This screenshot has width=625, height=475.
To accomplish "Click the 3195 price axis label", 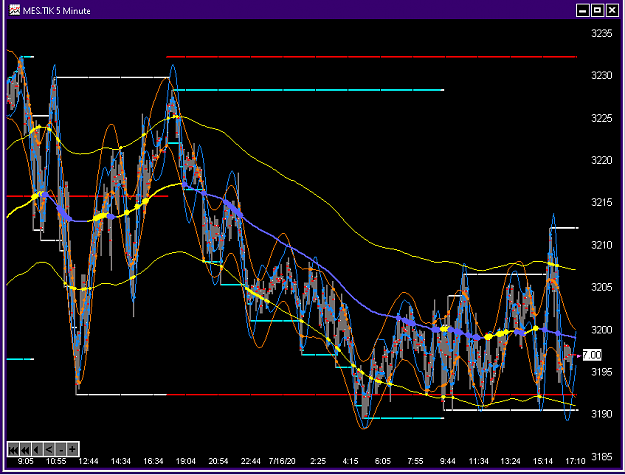I will [x=601, y=372].
